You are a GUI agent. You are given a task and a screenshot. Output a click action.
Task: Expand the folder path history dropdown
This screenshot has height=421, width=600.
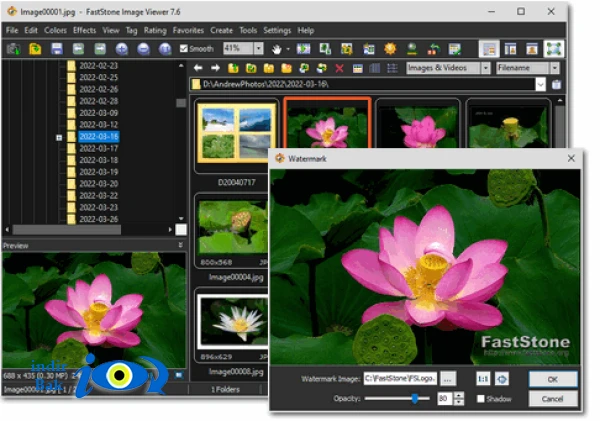pyautogui.click(x=540, y=84)
